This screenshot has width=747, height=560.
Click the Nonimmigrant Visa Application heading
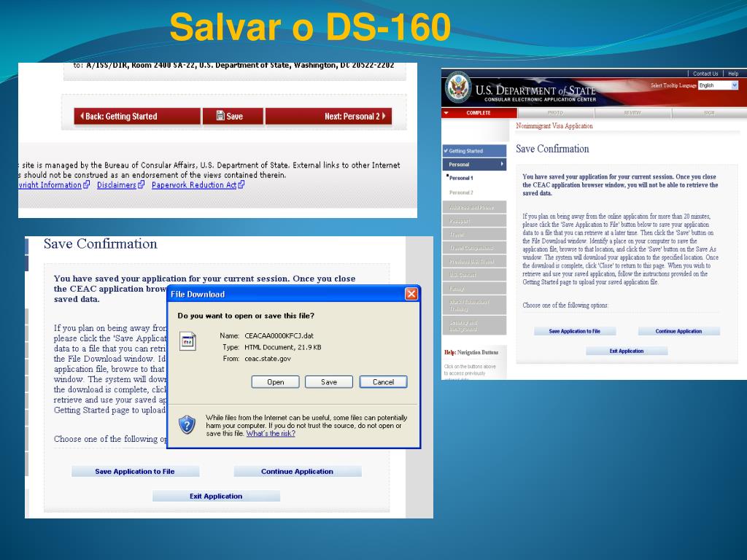(554, 125)
